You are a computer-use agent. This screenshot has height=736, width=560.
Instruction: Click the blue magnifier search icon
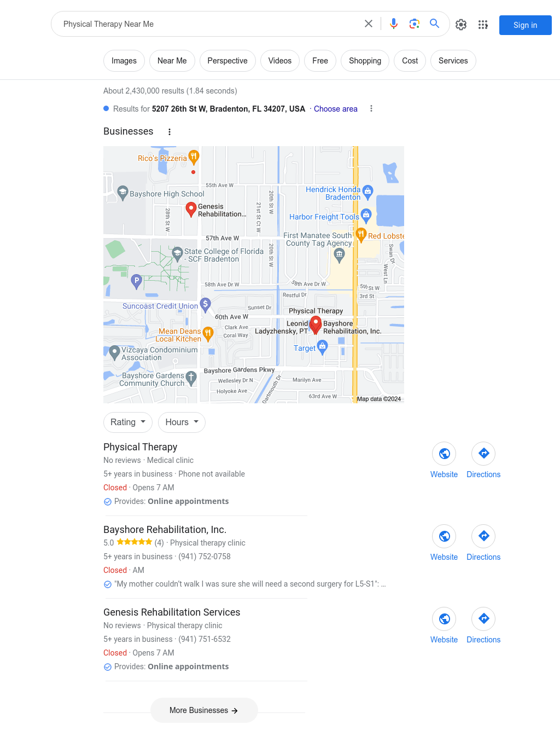click(x=435, y=24)
